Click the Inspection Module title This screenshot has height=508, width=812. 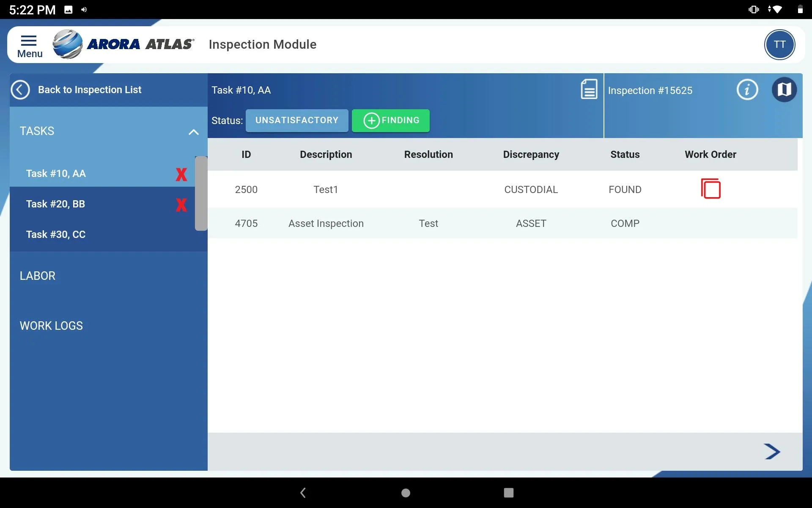pyautogui.click(x=263, y=44)
